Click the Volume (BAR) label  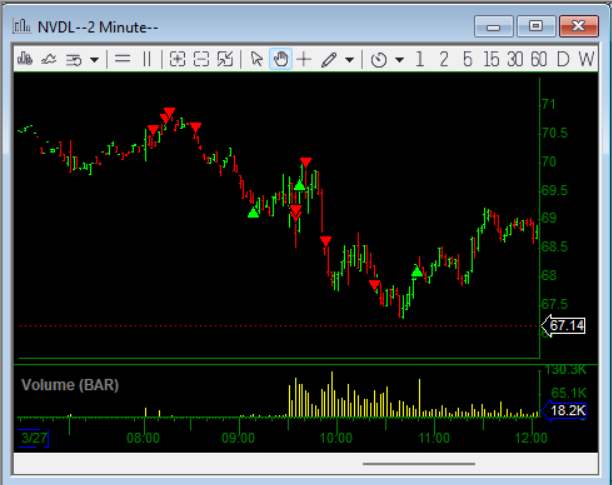click(70, 385)
